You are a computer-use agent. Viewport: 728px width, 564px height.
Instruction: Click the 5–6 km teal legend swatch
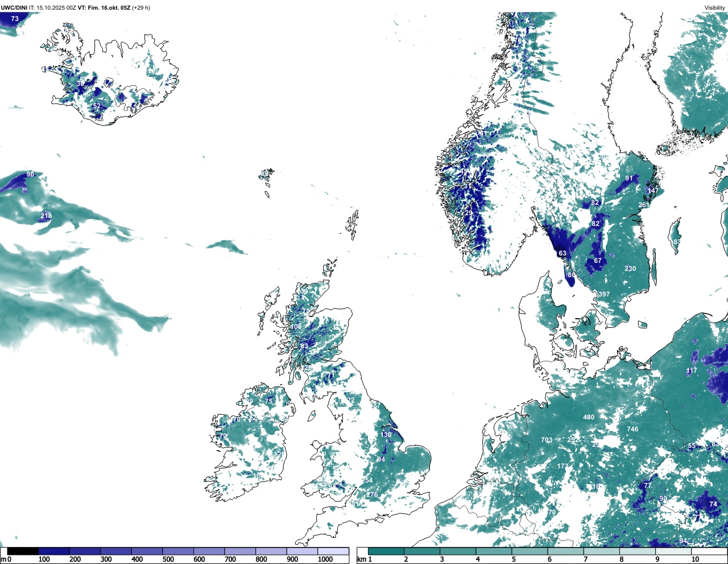(530, 551)
